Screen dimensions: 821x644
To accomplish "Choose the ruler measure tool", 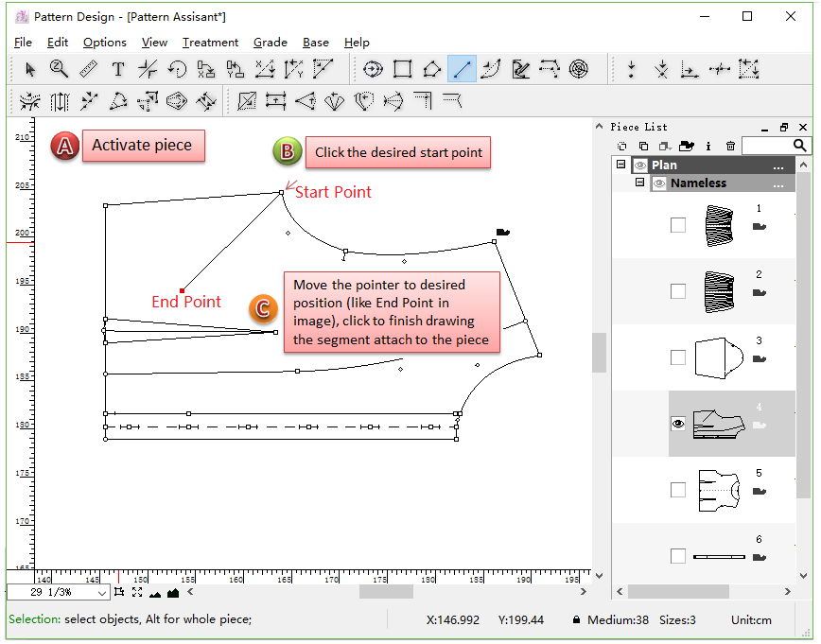I will [x=88, y=69].
